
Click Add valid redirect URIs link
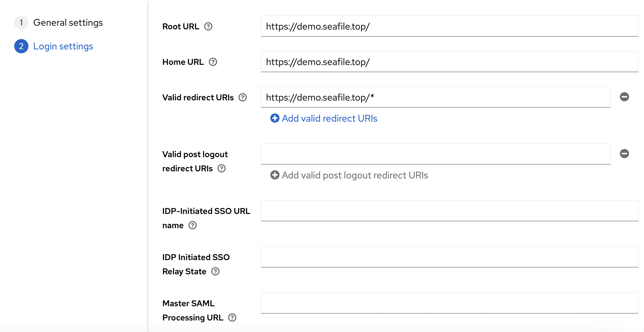click(329, 118)
